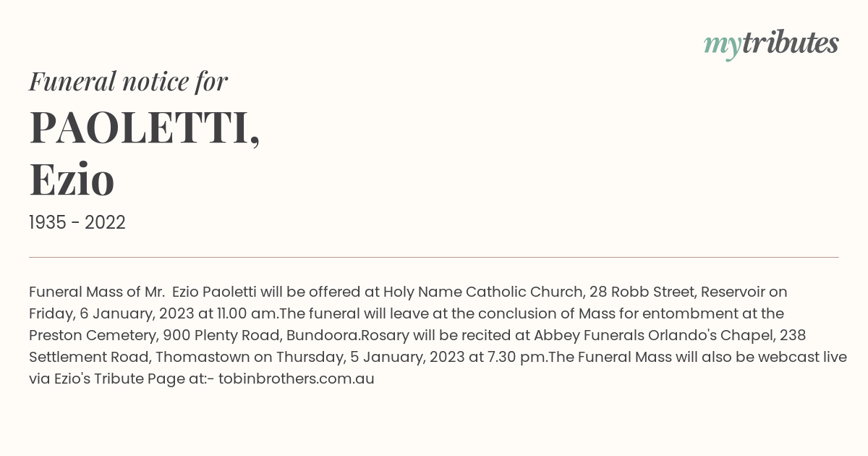Click the '11.00 am' Mass time
The width and height of the screenshot is (868, 456).
click(x=244, y=313)
